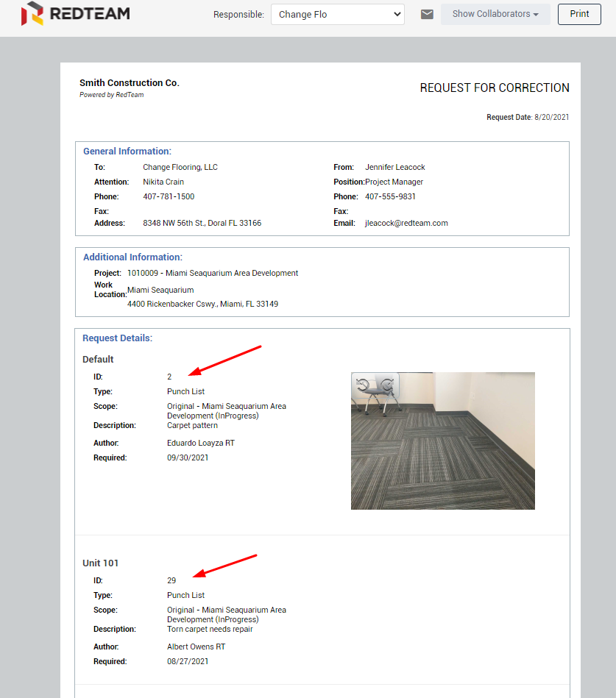The image size is (616, 698).
Task: Open punch list item ID 29
Action: coord(171,580)
